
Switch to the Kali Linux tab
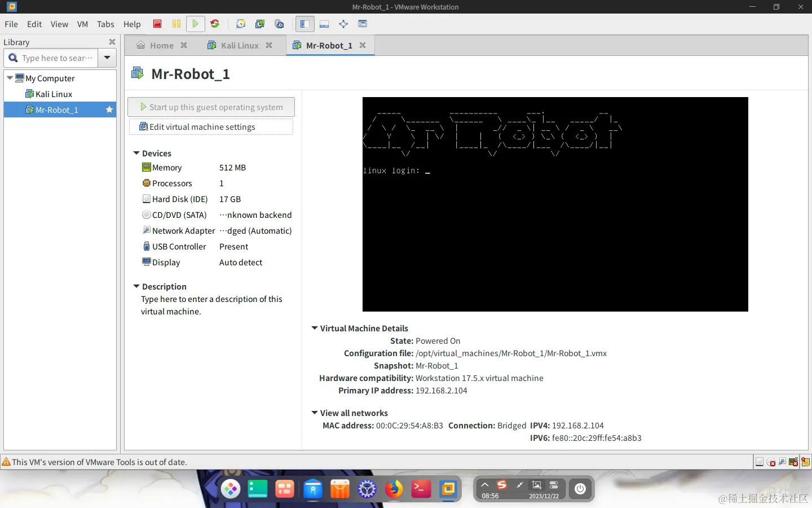(239, 45)
